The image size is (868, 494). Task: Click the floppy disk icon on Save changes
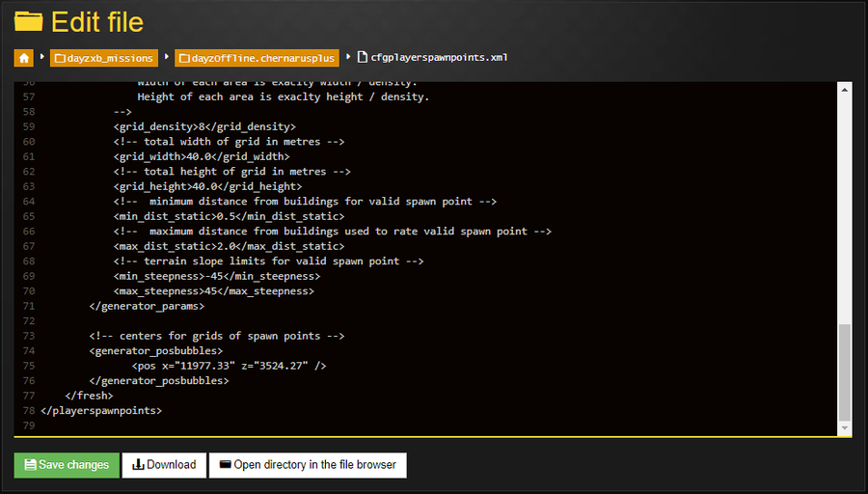click(30, 465)
